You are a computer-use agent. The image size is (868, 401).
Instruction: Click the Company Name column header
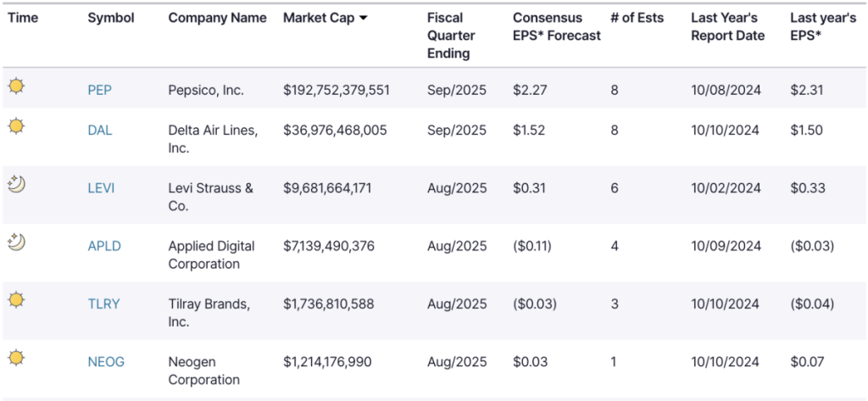point(217,18)
